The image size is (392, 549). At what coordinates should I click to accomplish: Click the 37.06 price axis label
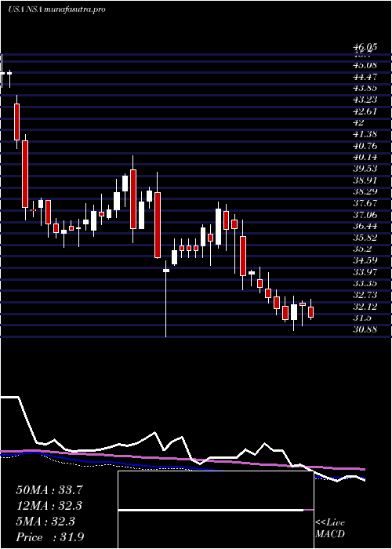pos(365,214)
